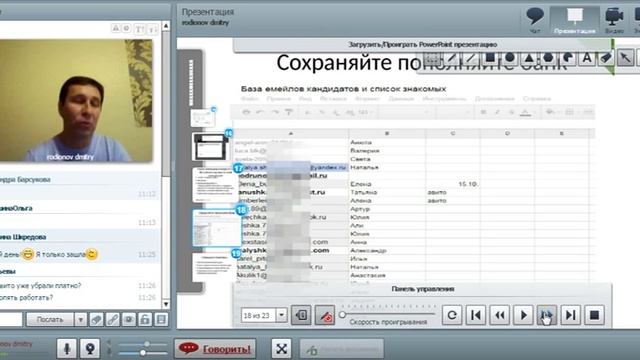Click spreadsheet cell 'Татьяна'
The height and width of the screenshot is (360, 640).
363,192
